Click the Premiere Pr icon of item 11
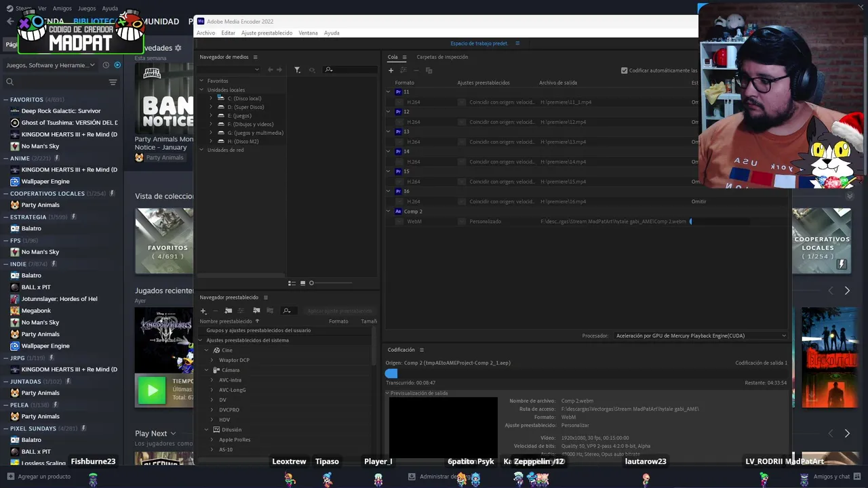This screenshot has width=868, height=488. tap(398, 92)
